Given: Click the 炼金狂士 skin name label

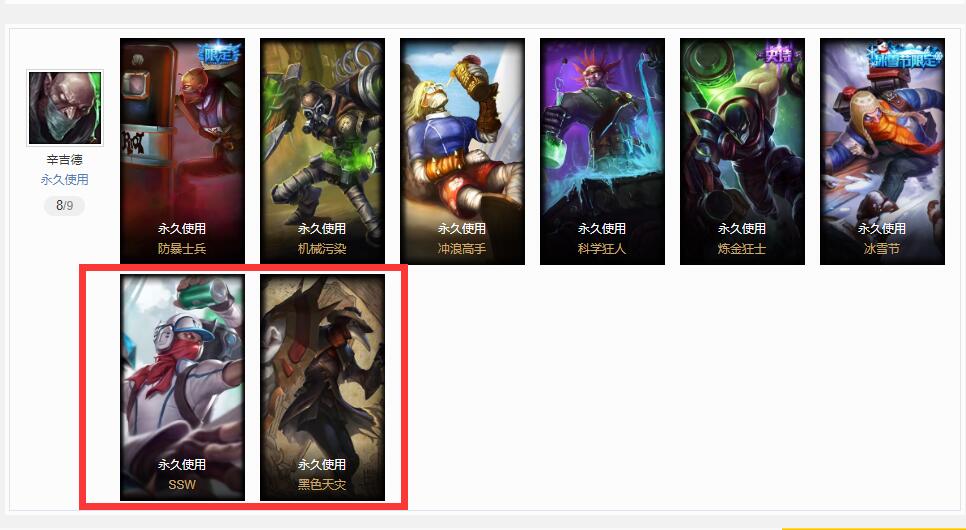Looking at the screenshot, I should click(742, 249).
